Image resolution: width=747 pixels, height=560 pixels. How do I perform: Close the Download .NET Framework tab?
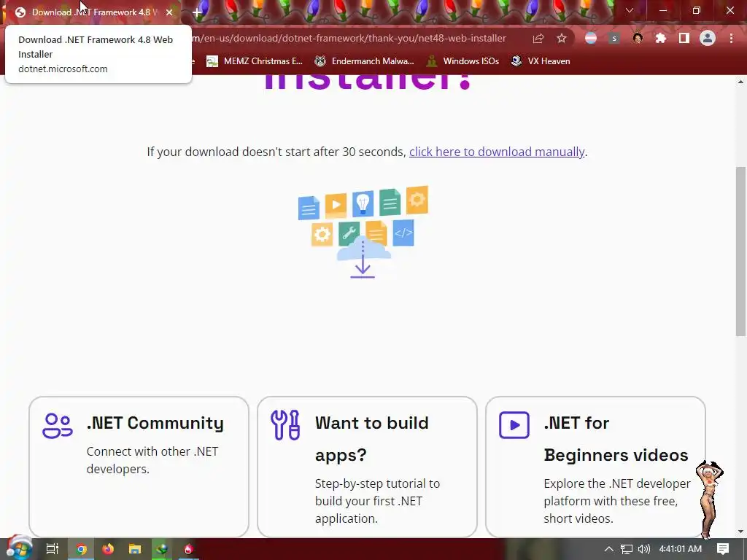point(169,12)
